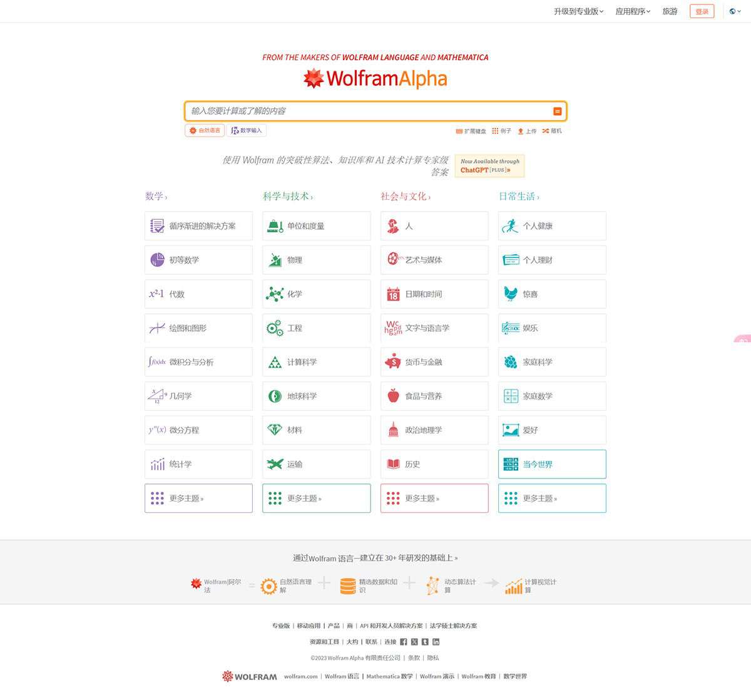
Task: Expand the Apps (应用程序) dropdown menu
Action: coord(633,11)
